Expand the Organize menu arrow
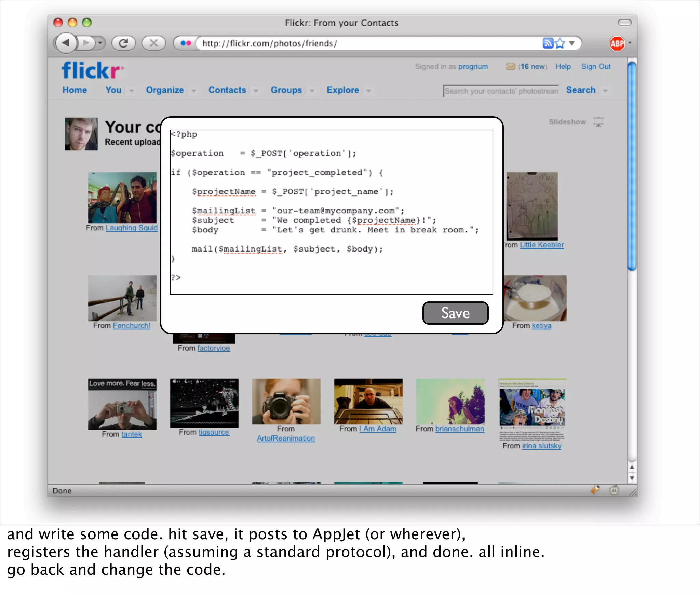 point(194,91)
